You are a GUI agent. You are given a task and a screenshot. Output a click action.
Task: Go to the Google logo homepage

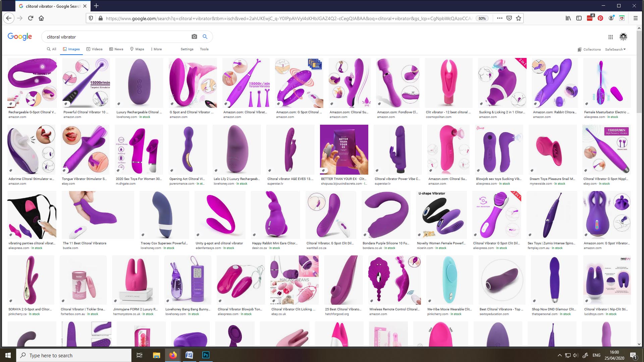tap(20, 37)
